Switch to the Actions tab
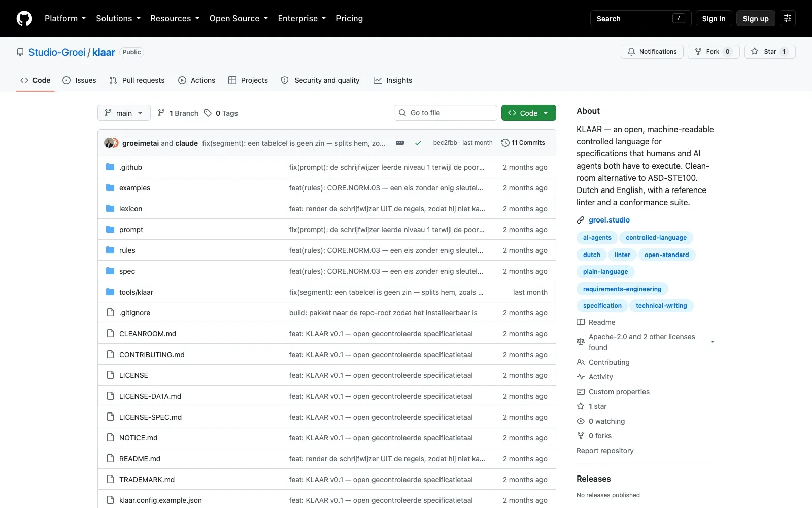This screenshot has height=508, width=812. tap(197, 80)
